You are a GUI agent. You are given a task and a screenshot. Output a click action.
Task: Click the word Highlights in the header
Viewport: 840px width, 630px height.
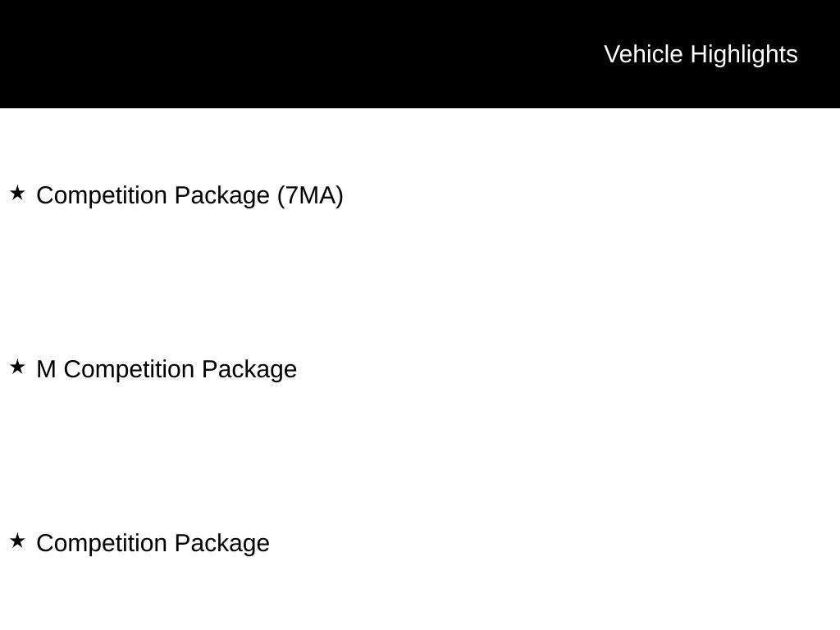click(744, 54)
